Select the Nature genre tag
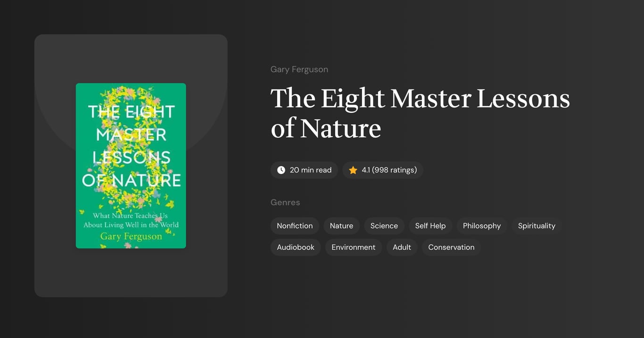The image size is (644, 338). coord(341,226)
